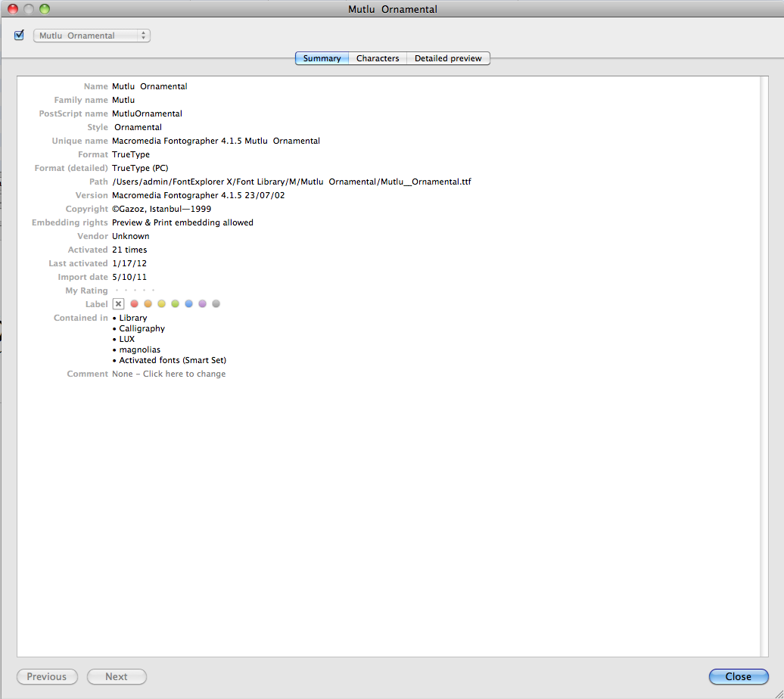Click the Previous button
784x699 pixels.
coord(47,676)
